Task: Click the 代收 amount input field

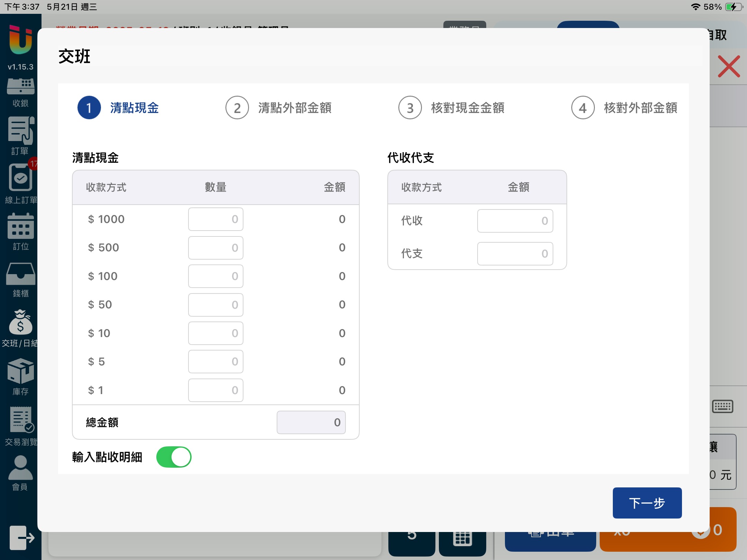Action: (x=515, y=221)
